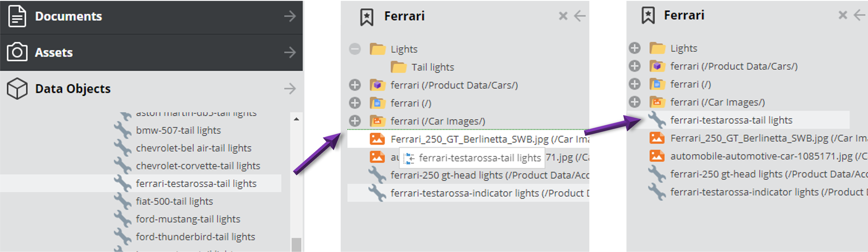Click bookmark icon in right Ferrari panel
Viewport: 868px width, 252px height.
pos(648,16)
